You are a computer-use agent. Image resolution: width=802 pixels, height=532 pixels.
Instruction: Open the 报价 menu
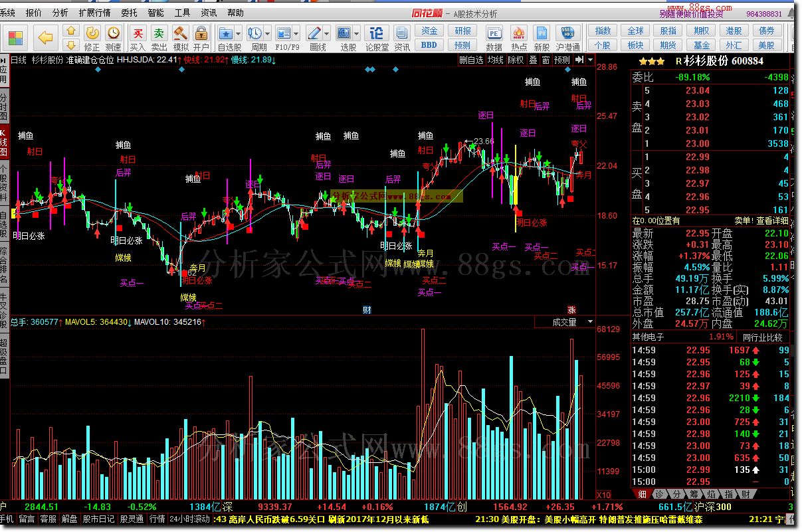33,13
